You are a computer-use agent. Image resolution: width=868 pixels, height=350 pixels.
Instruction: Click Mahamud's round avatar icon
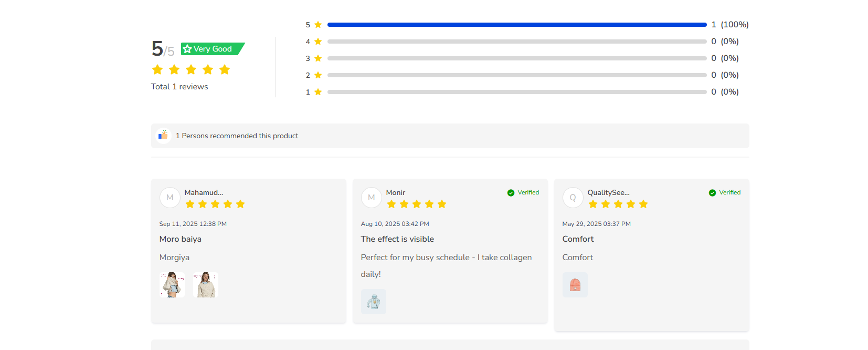(170, 198)
